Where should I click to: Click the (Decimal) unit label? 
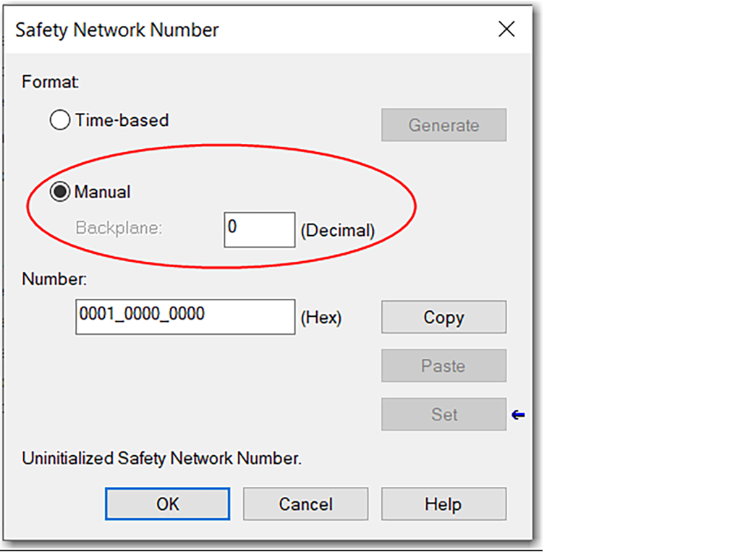coord(337,231)
